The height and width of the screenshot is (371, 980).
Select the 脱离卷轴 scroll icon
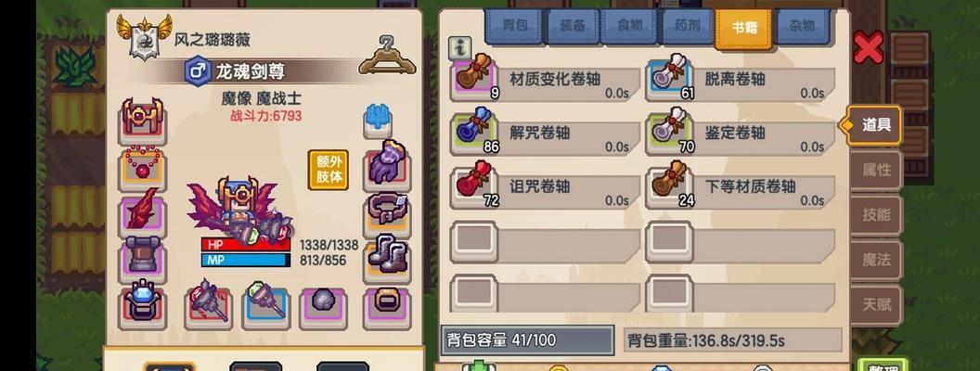click(x=669, y=79)
